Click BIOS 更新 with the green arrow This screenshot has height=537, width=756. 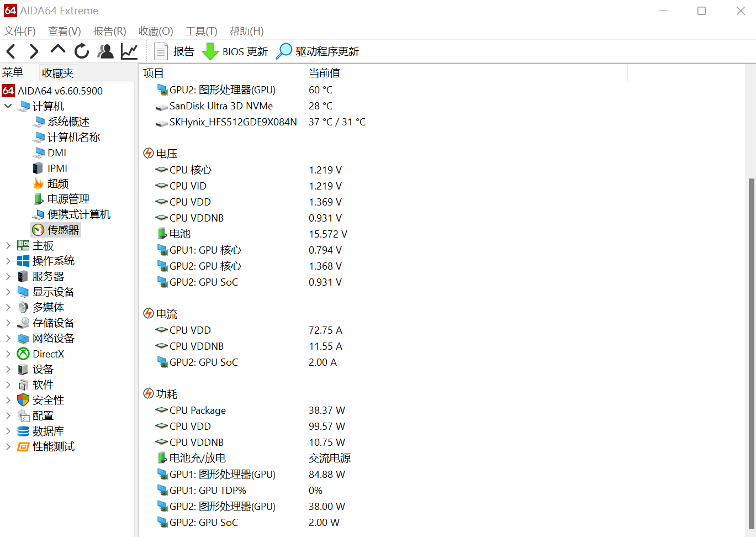235,51
